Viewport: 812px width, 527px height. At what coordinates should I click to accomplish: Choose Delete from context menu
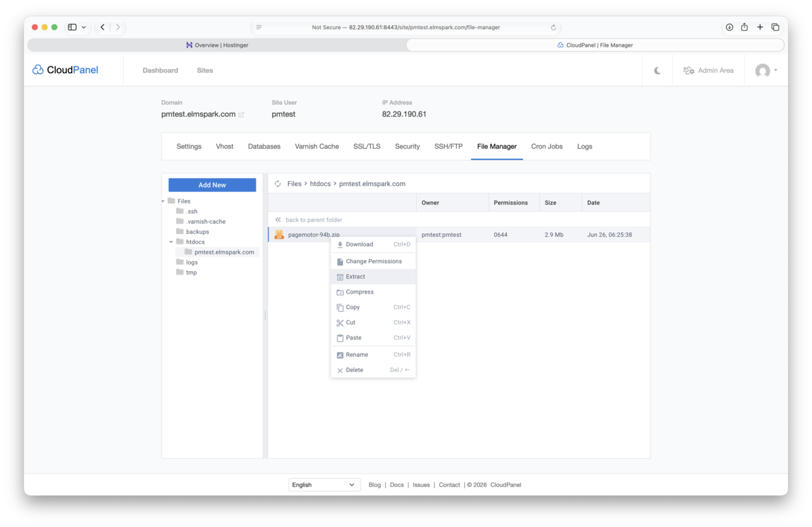[x=373, y=370]
